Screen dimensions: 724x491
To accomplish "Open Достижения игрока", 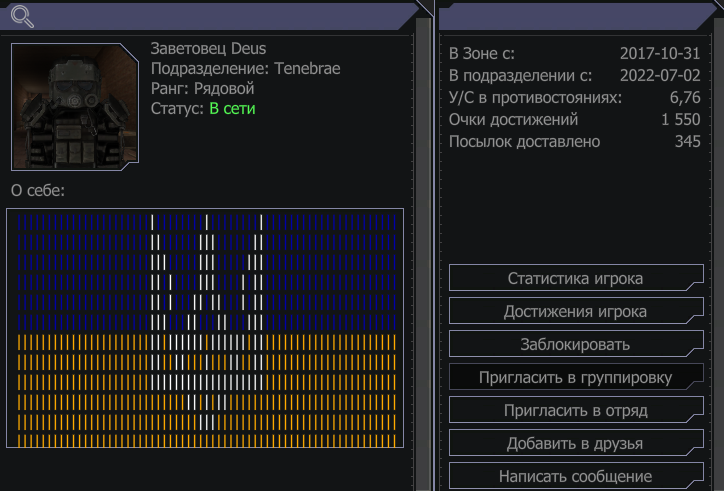I will click(576, 311).
